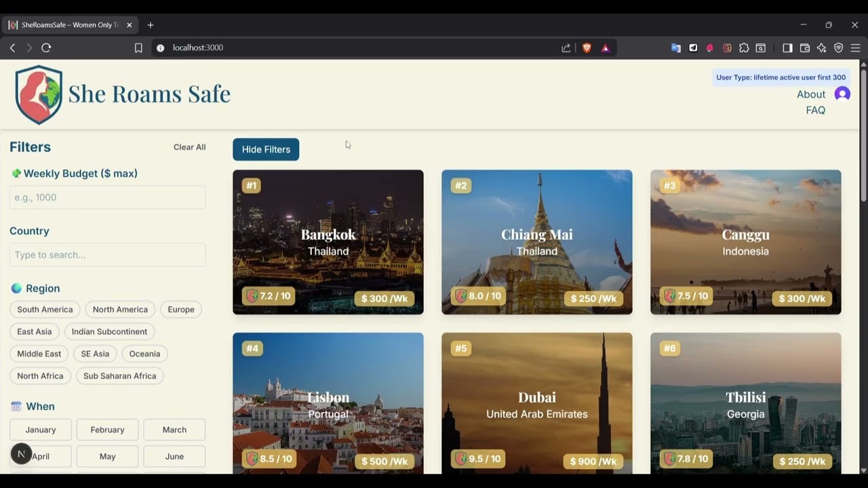Collapse filters with Hide Filters button
Viewport: 868px width, 488px height.
coord(266,149)
